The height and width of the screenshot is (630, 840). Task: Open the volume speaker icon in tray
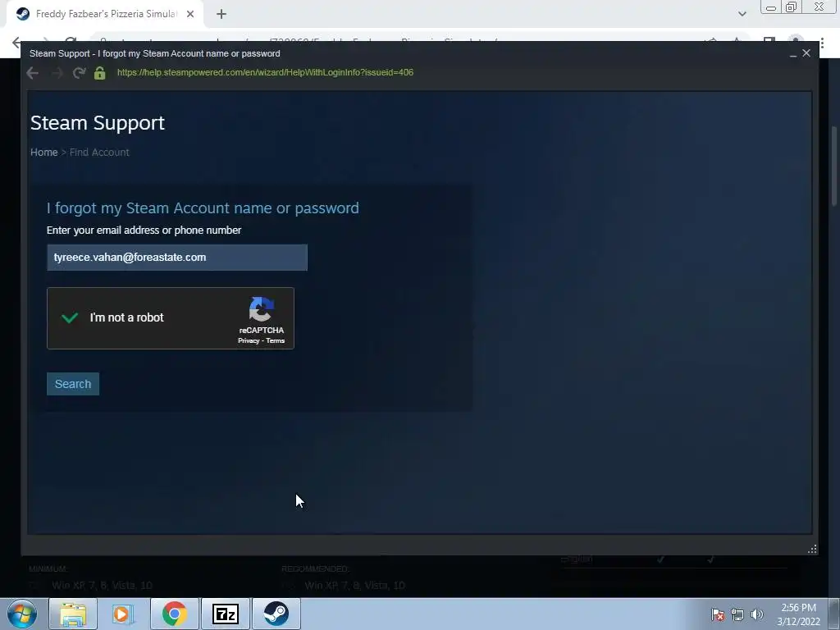pos(757,614)
